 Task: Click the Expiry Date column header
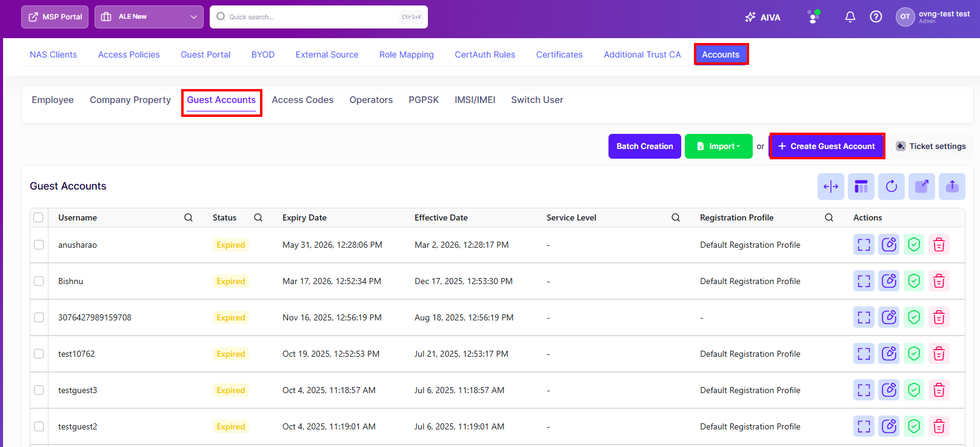[304, 217]
